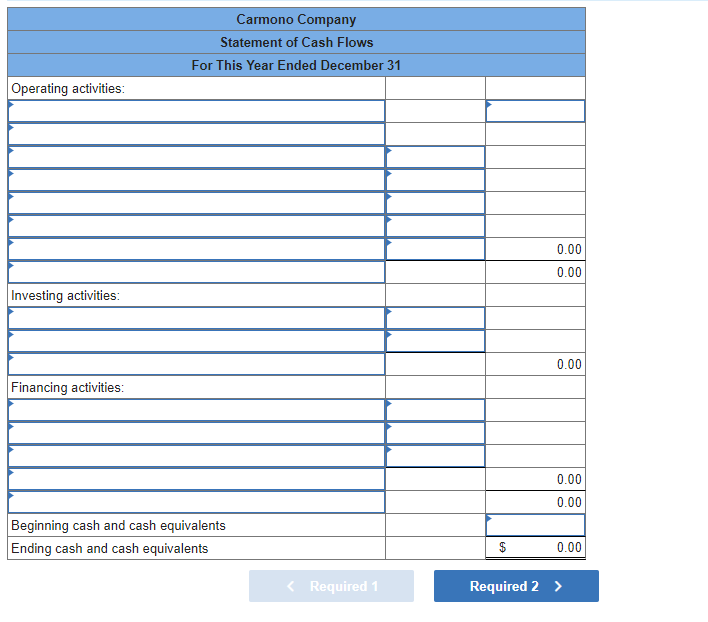This screenshot has width=708, height=622.
Task: Select the amount field in fourth Operating row
Action: pyautogui.click(x=435, y=180)
